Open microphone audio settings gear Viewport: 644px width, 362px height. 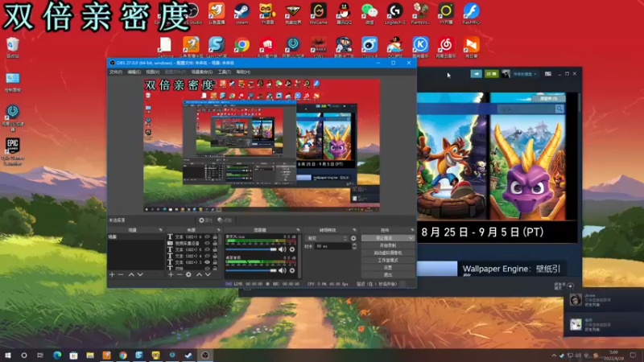(x=292, y=249)
